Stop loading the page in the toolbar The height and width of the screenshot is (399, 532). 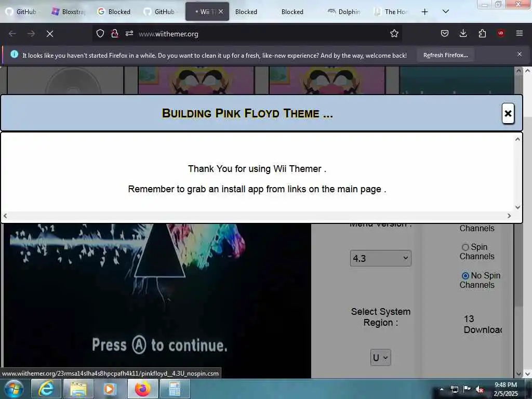pyautogui.click(x=49, y=34)
